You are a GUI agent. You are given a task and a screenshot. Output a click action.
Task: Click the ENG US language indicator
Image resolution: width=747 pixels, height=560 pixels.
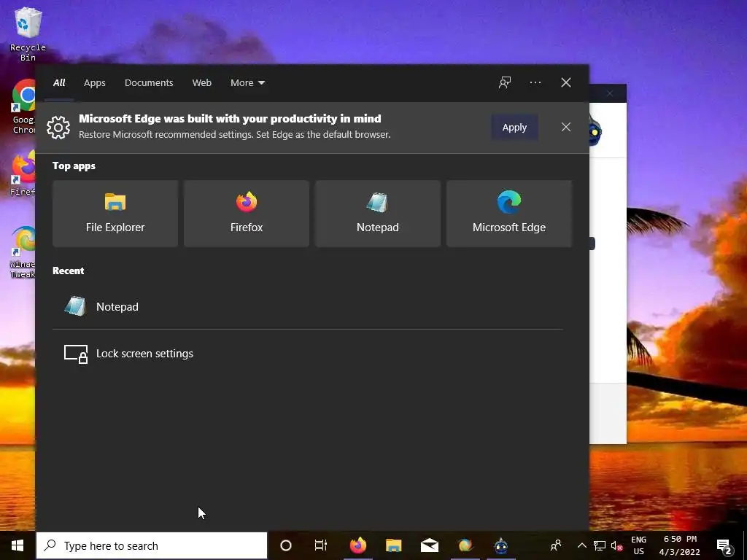[638, 545]
